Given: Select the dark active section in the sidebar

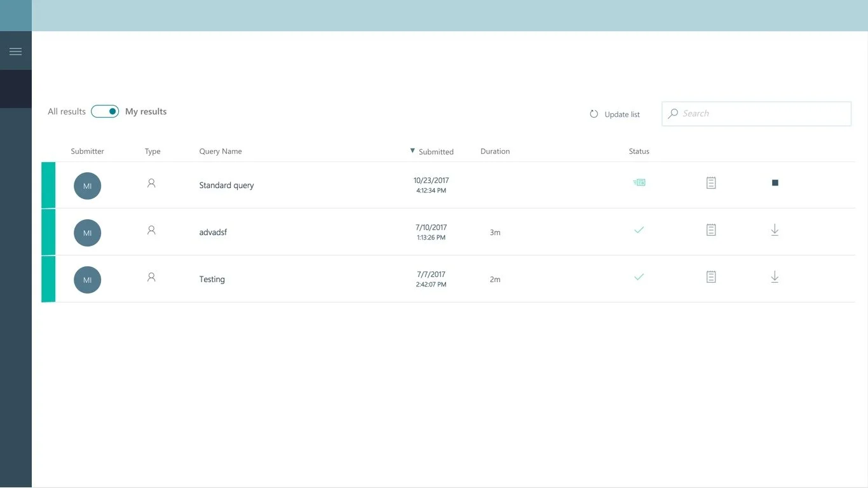Looking at the screenshot, I should coord(15,88).
